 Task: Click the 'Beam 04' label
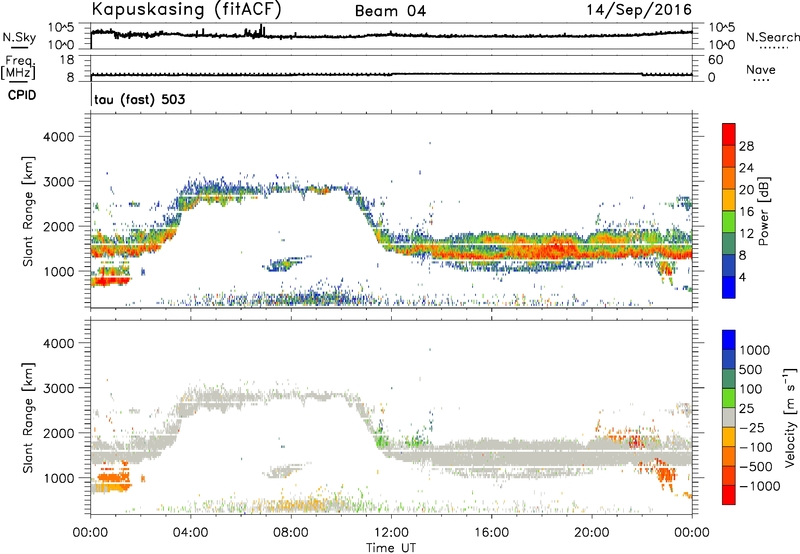(390, 11)
